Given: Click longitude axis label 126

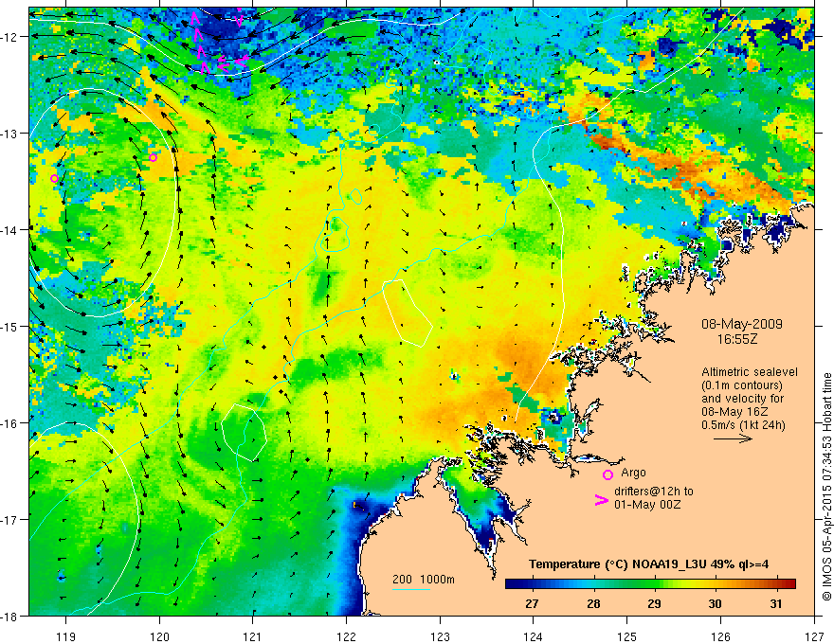Looking at the screenshot, I should 720,635.
